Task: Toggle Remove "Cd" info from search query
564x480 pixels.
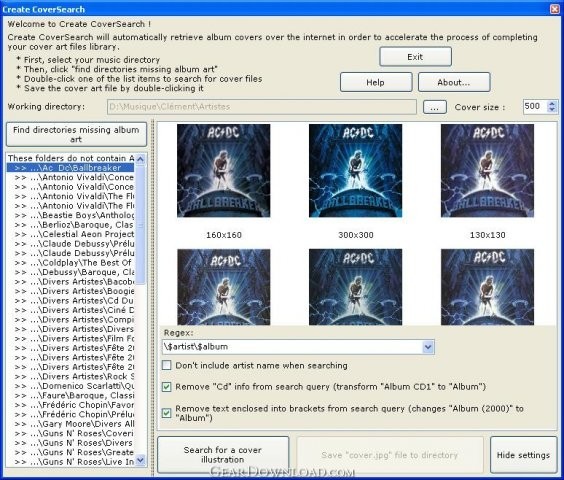Action: pos(167,387)
